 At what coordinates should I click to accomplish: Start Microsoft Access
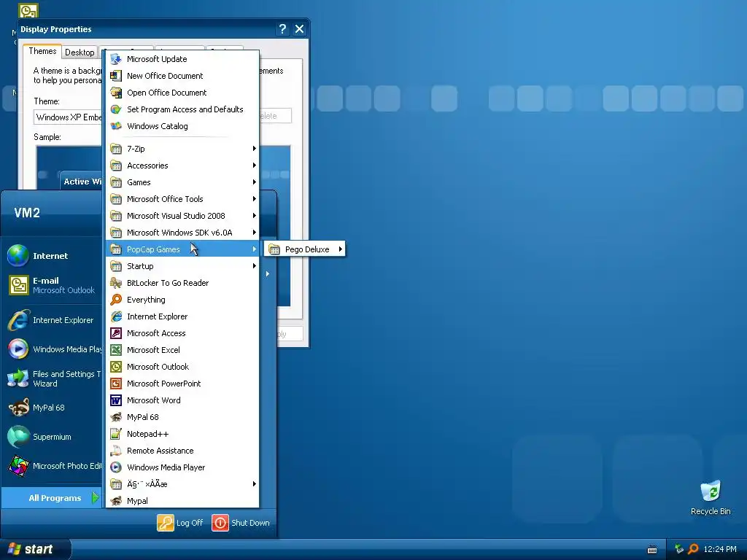pos(182,333)
